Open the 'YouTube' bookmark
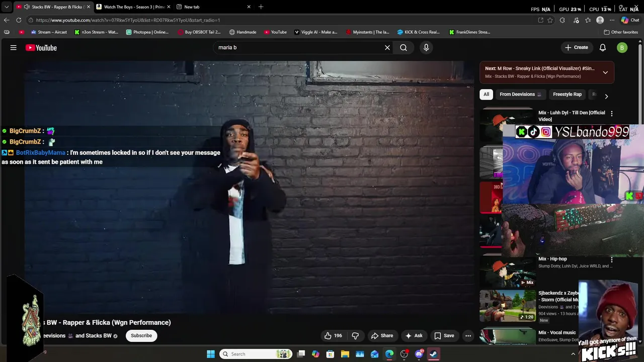 [275, 32]
